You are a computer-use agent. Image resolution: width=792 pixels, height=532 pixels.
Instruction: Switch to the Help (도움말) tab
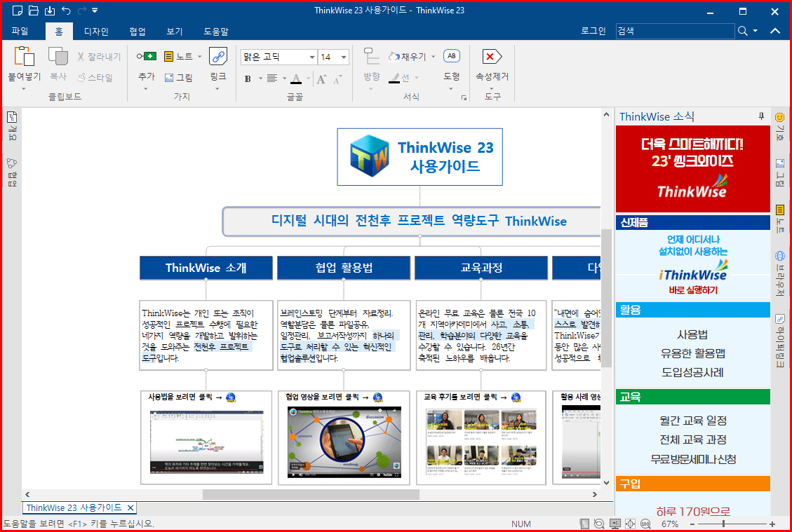coord(216,32)
